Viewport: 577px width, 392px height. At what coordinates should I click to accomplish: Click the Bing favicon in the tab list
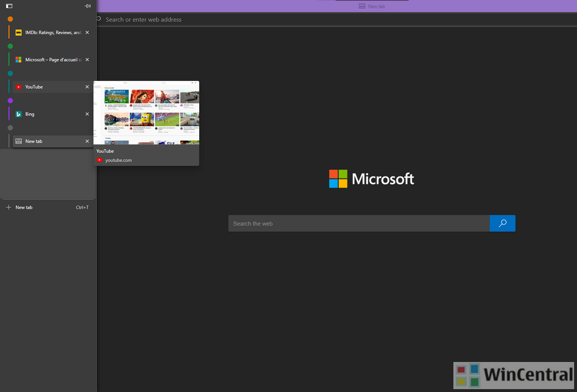tap(18, 114)
